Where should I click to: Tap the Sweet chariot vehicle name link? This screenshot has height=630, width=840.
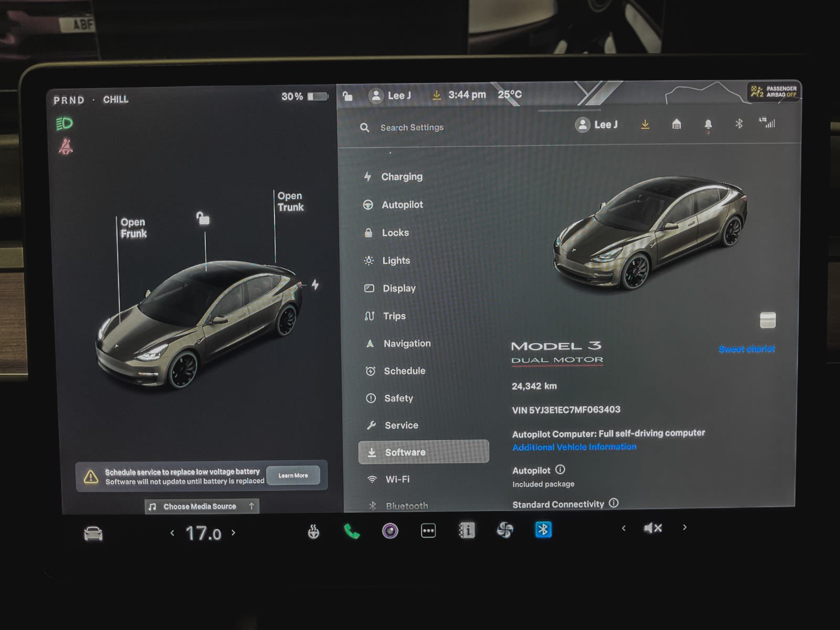[747, 349]
